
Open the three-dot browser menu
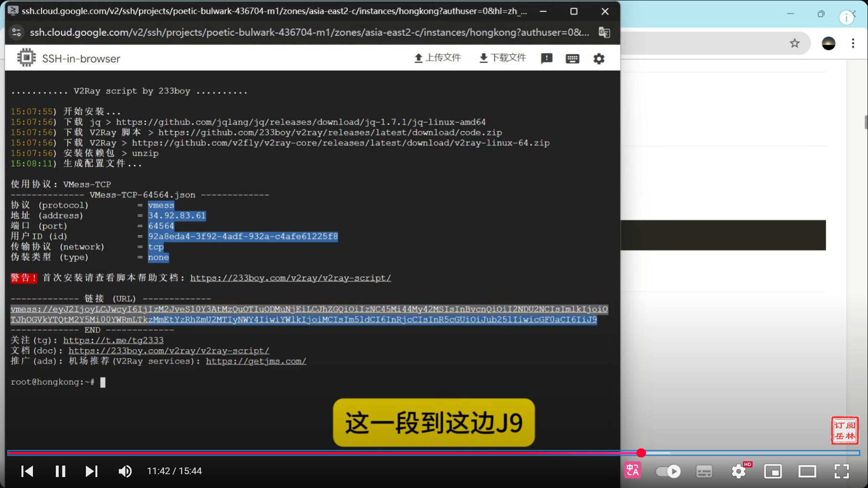click(853, 43)
